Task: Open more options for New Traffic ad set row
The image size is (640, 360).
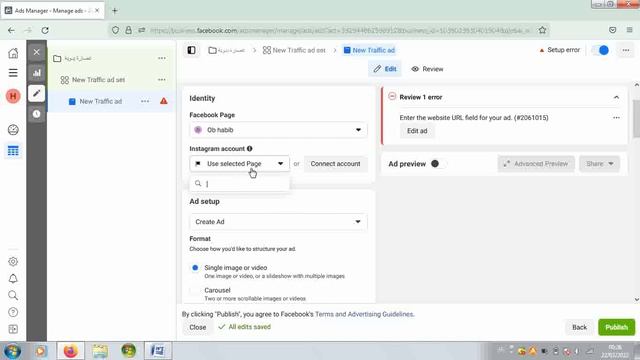Action: point(162,80)
